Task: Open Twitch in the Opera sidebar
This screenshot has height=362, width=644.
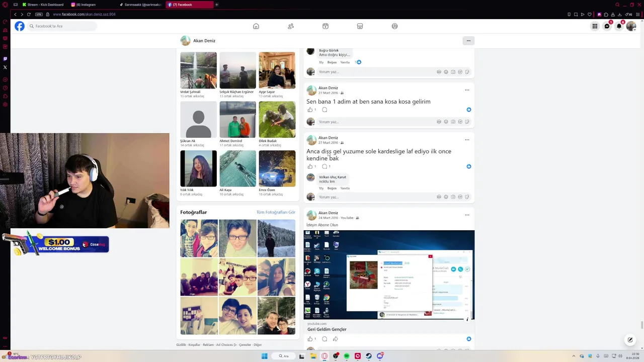Action: [5, 59]
